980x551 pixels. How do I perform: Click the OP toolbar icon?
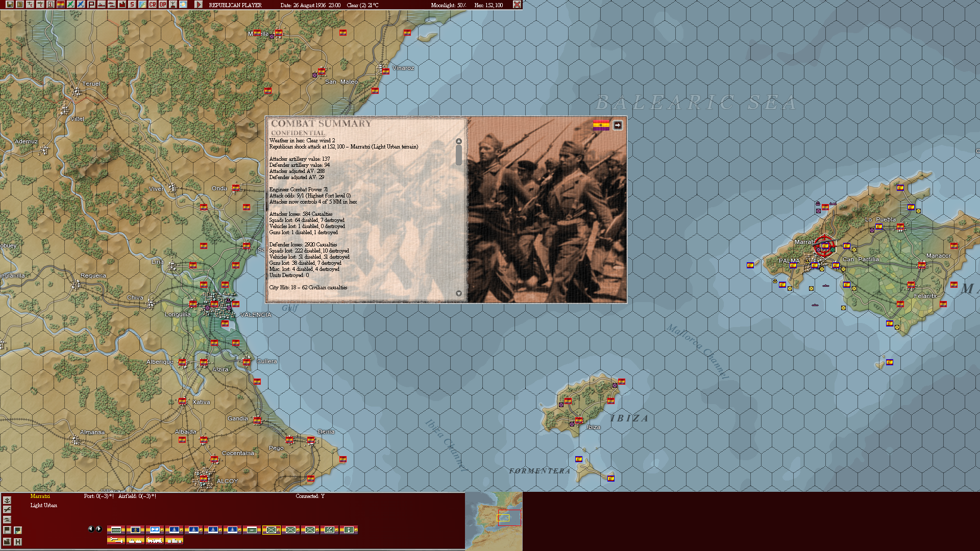tap(162, 4)
